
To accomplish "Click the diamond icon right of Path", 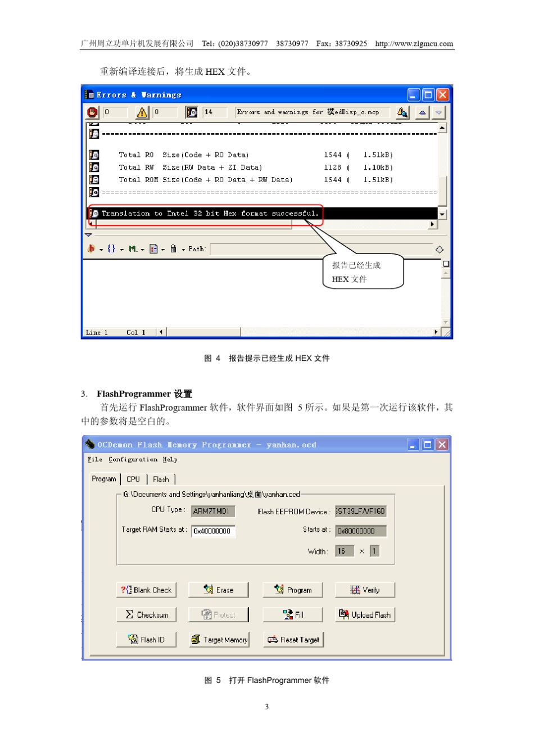I will tap(440, 250).
